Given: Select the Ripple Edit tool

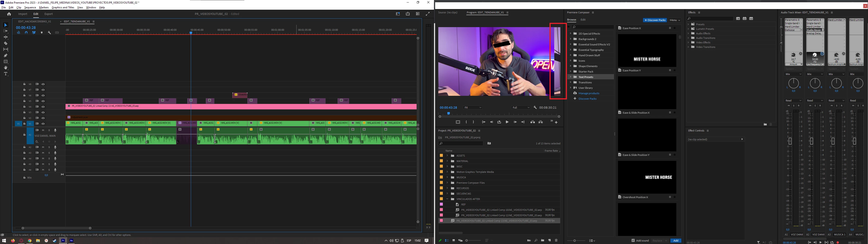Looking at the screenshot, I should click(x=5, y=37).
